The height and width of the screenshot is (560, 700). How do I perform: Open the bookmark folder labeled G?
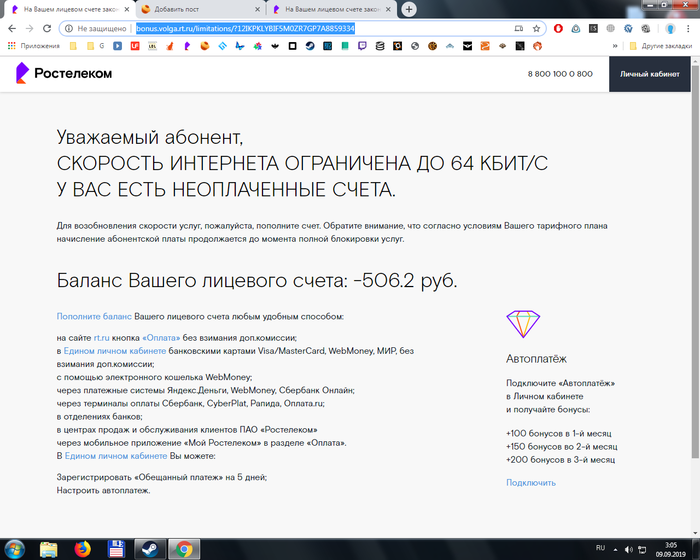click(x=96, y=46)
